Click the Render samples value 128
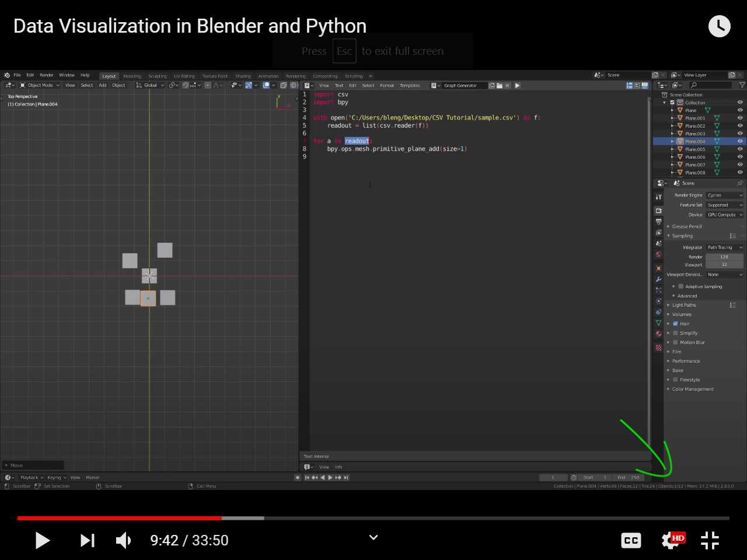The image size is (747, 560). (x=724, y=257)
